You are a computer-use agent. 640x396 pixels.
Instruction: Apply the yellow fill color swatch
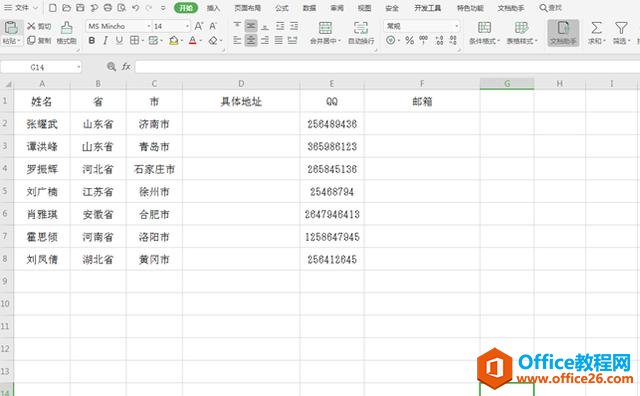click(174, 40)
